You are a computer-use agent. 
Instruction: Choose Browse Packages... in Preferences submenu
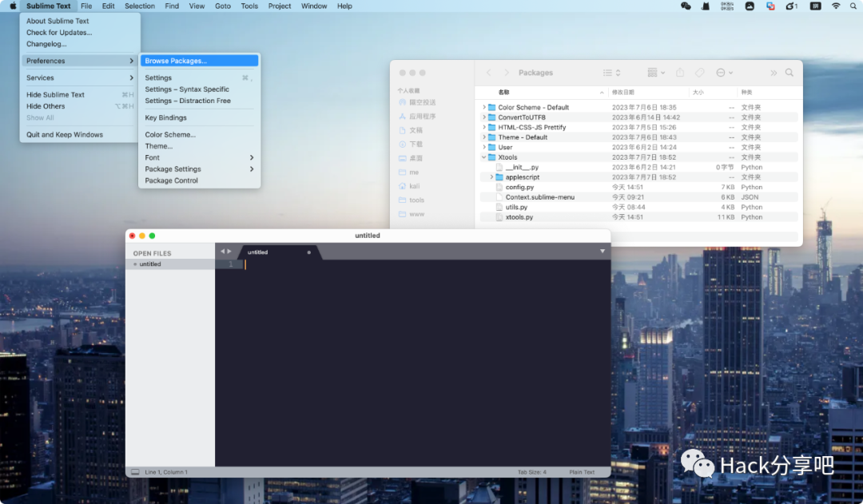199,61
